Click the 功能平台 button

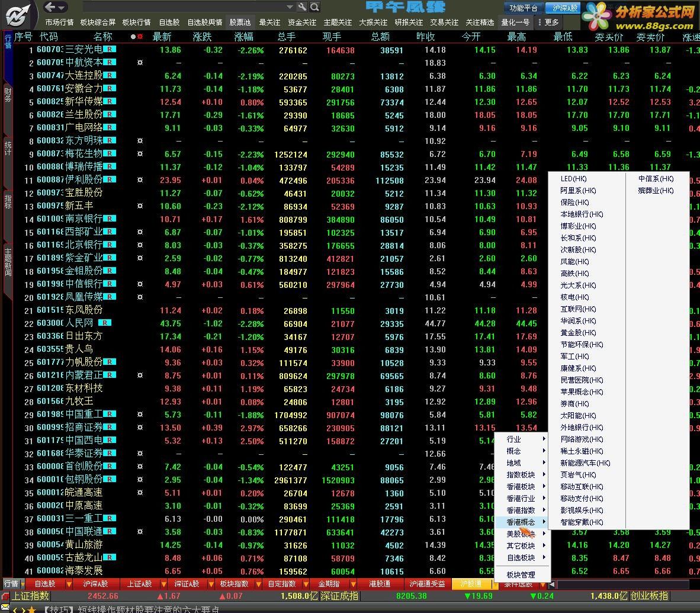tap(524, 8)
